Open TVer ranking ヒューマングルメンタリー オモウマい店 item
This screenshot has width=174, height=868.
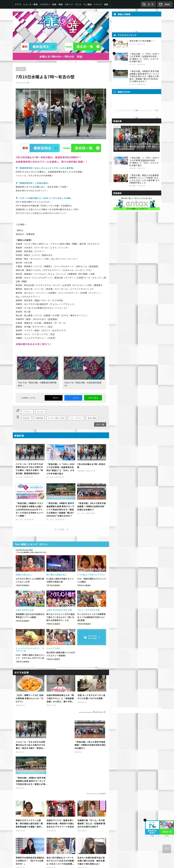coord(30,646)
